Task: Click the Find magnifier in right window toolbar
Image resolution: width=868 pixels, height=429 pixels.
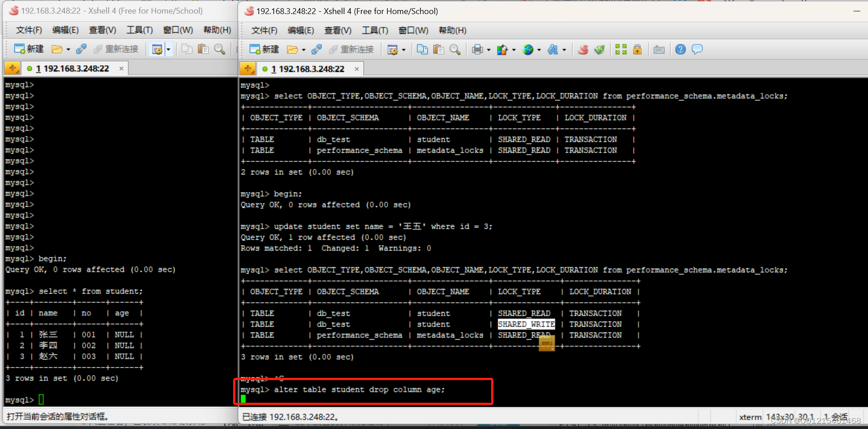Action: [x=455, y=49]
